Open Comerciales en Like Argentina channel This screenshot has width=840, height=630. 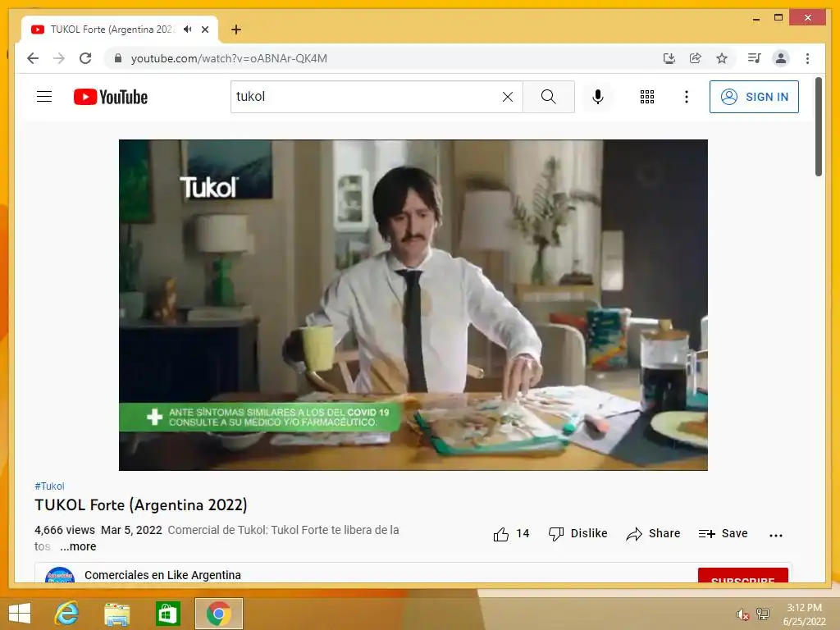click(162, 575)
